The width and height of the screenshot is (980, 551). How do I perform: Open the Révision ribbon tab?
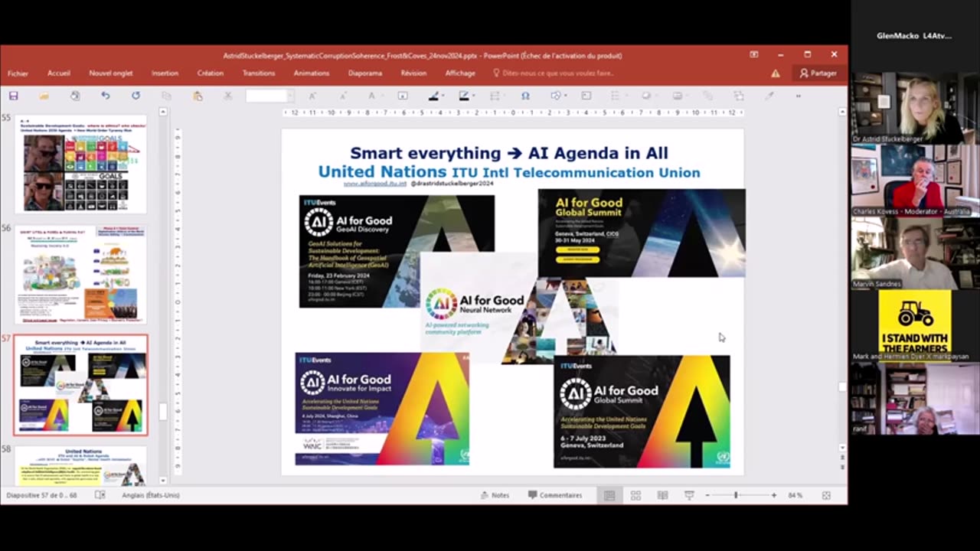pos(413,73)
